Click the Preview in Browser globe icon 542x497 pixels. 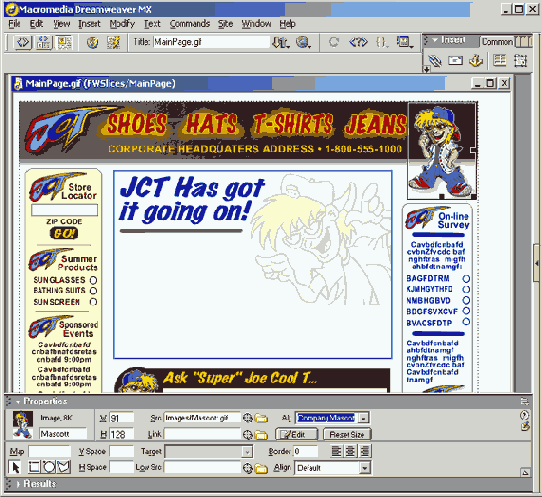[x=303, y=43]
